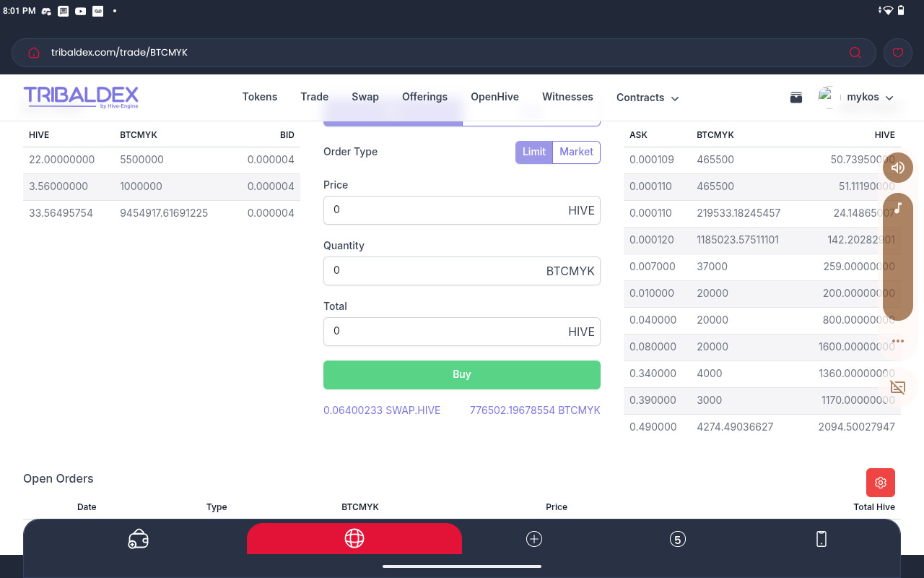924x578 pixels.
Task: Switch order type to Market
Action: coord(576,152)
